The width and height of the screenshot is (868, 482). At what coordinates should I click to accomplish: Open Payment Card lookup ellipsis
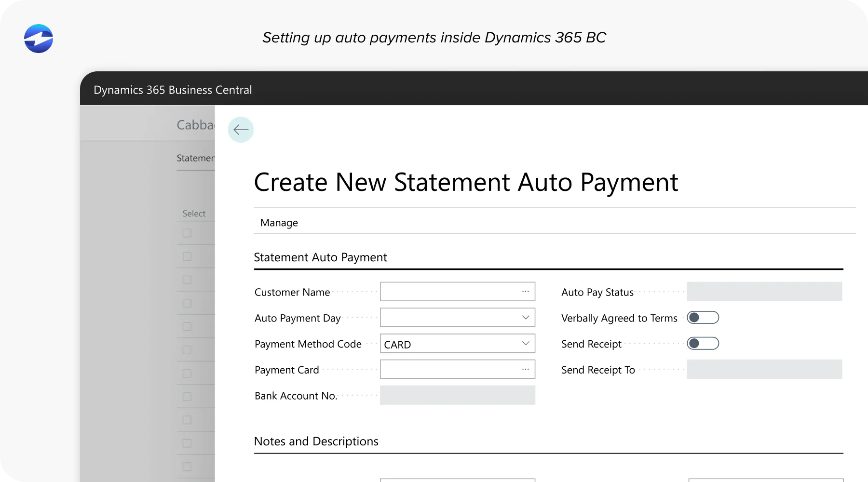525,369
